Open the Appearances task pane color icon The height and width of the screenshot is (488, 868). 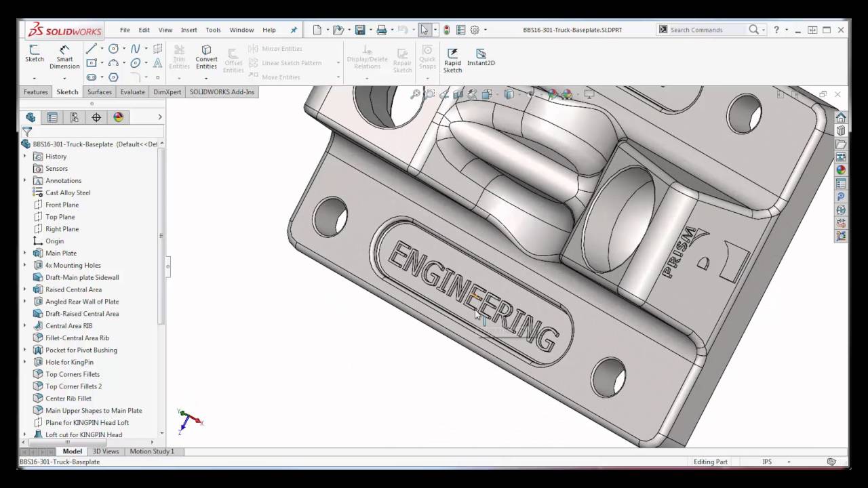pos(841,171)
